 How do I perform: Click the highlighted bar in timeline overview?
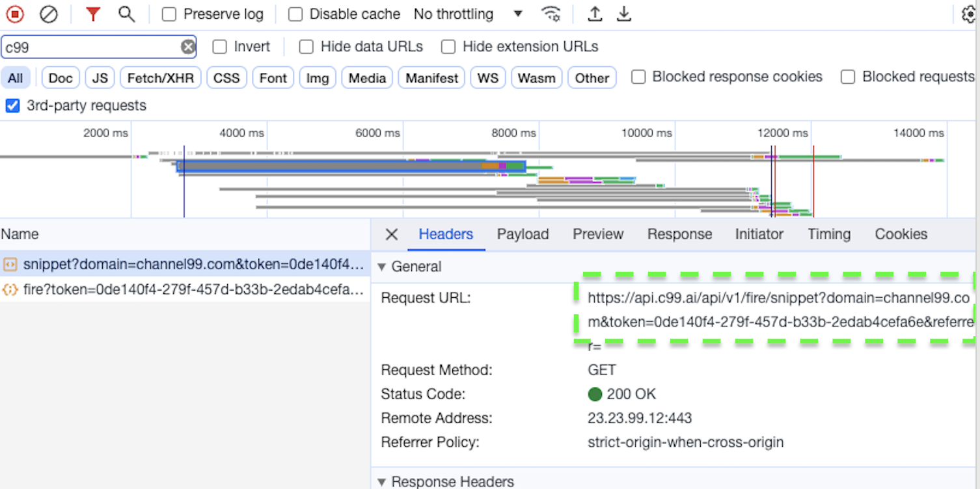point(351,166)
